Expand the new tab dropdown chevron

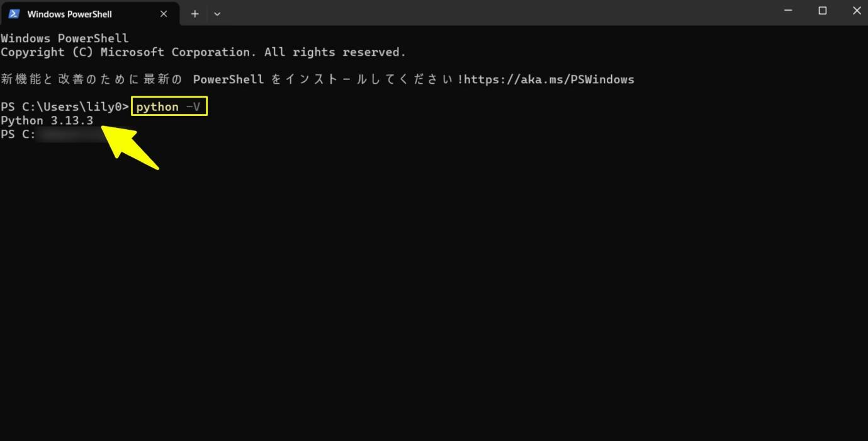[217, 14]
